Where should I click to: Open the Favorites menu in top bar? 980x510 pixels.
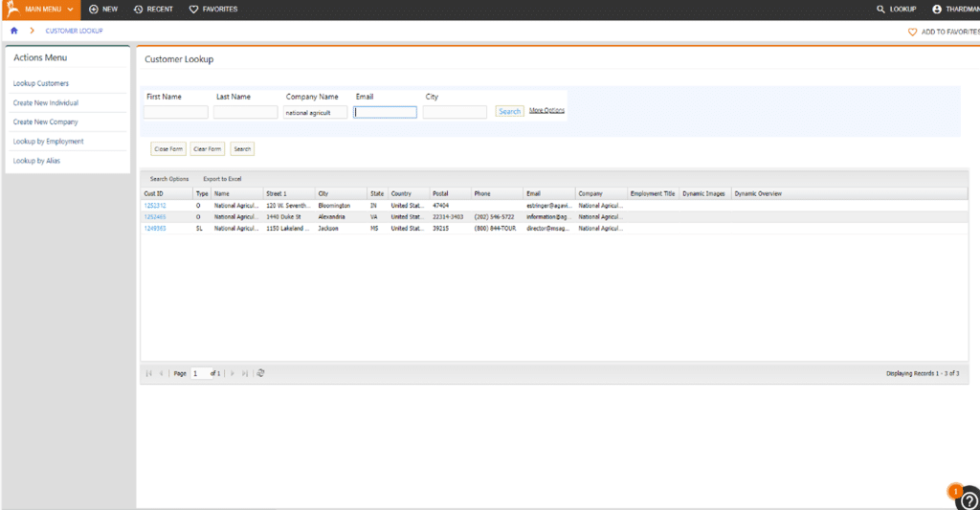point(212,9)
